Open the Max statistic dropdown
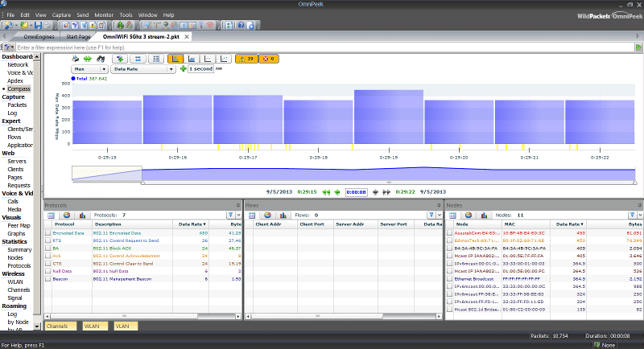This screenshot has width=644, height=349. [89, 69]
